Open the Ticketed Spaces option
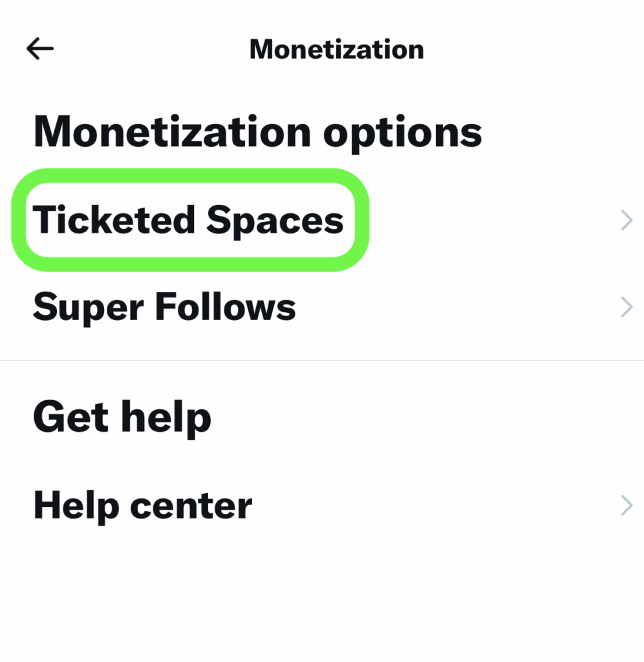Screen dimensions: 644x662 click(188, 221)
